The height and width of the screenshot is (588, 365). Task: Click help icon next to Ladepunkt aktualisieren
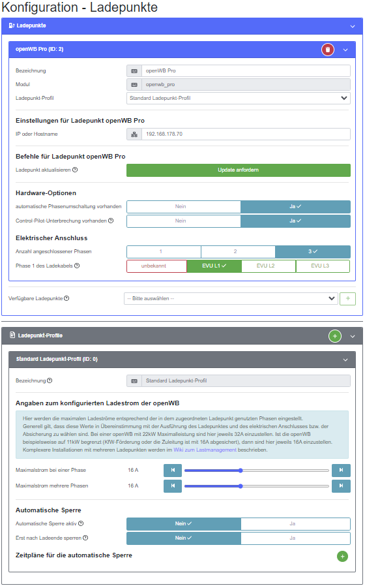pos(75,170)
